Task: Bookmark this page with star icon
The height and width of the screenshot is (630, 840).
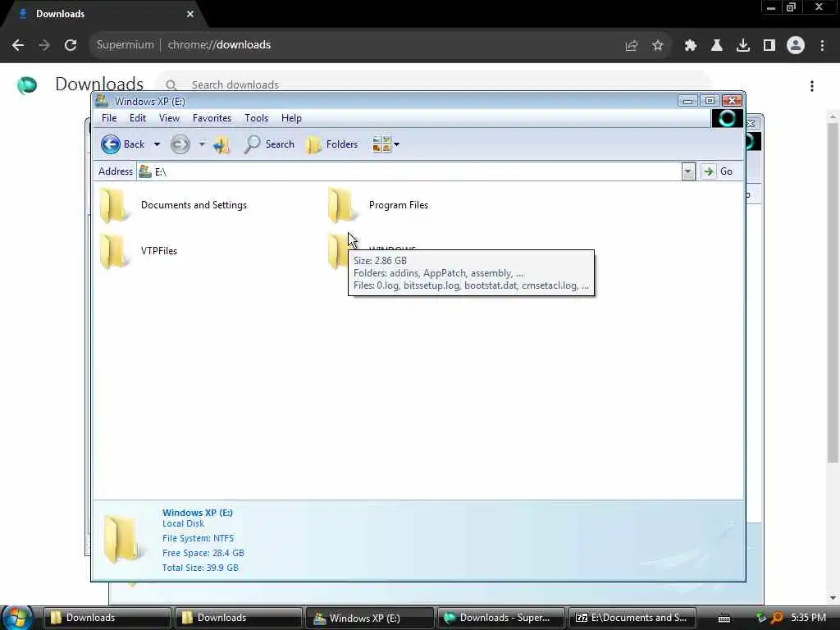Action: [x=658, y=46]
